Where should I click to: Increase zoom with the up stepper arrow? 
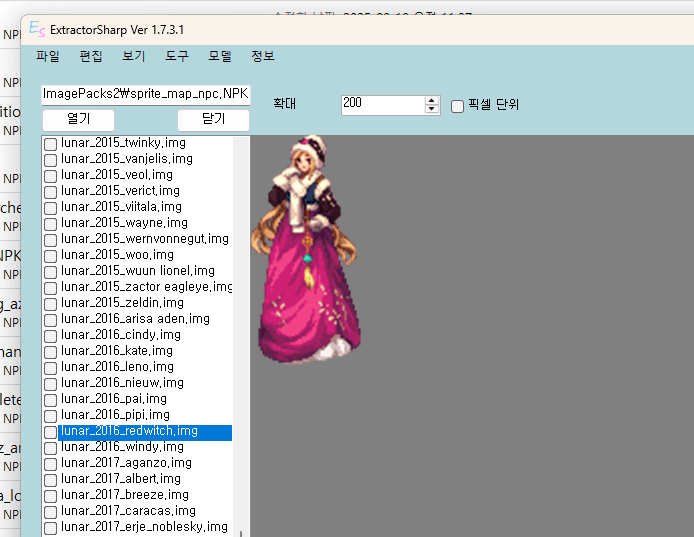432,100
